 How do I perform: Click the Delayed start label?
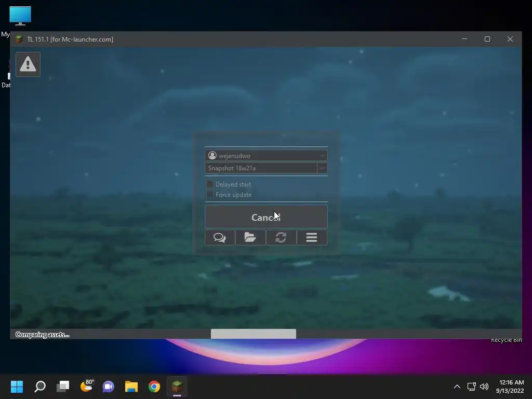pos(233,184)
